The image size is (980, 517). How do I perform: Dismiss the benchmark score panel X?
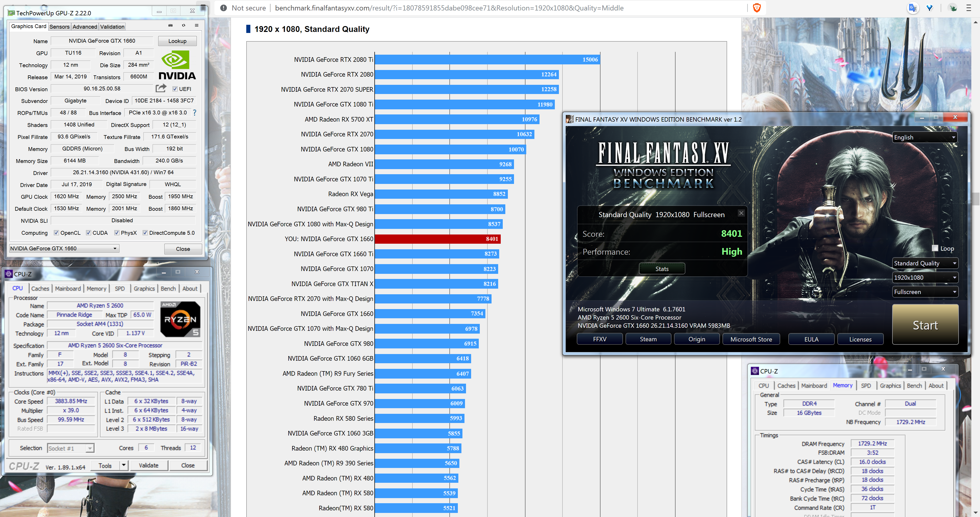pos(741,213)
